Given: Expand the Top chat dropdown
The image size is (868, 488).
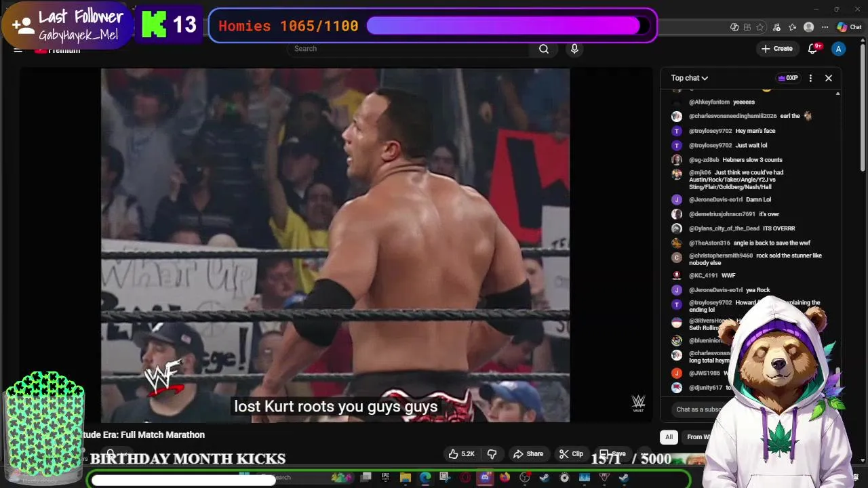Looking at the screenshot, I should 690,78.
